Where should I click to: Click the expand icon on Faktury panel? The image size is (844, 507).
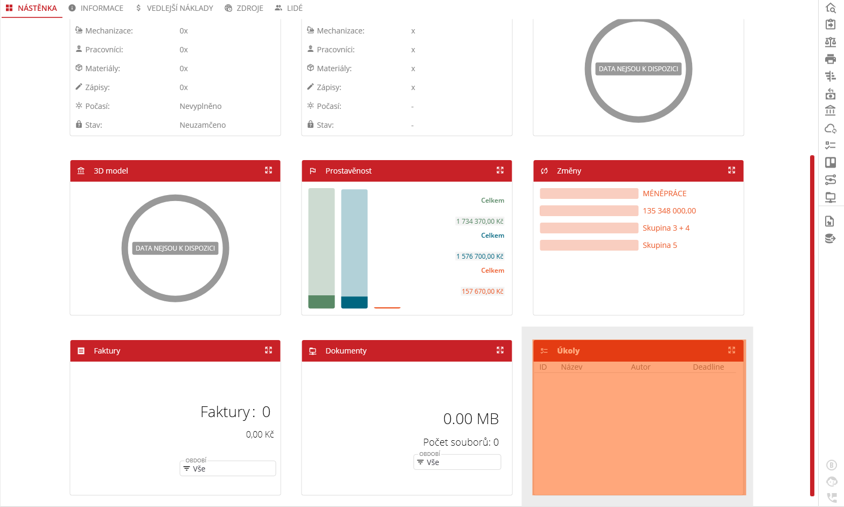click(x=268, y=351)
